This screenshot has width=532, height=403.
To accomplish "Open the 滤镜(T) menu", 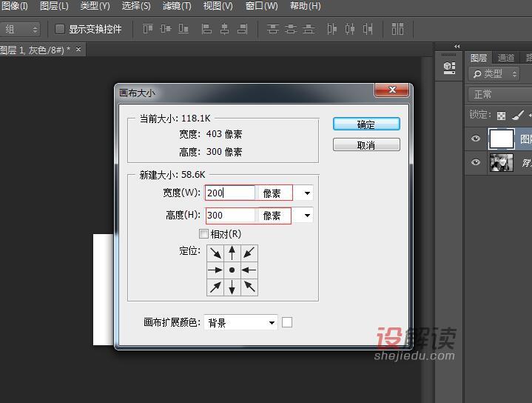I will click(x=177, y=6).
